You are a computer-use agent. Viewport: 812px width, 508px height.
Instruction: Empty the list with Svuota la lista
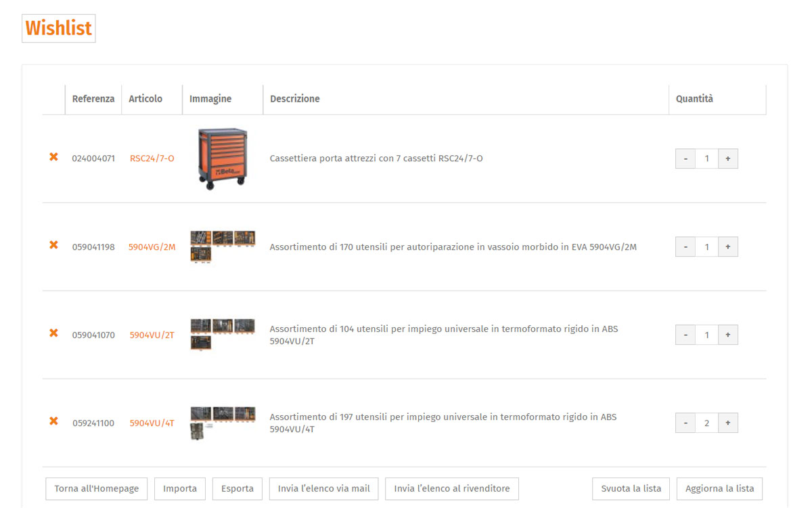[631, 488]
